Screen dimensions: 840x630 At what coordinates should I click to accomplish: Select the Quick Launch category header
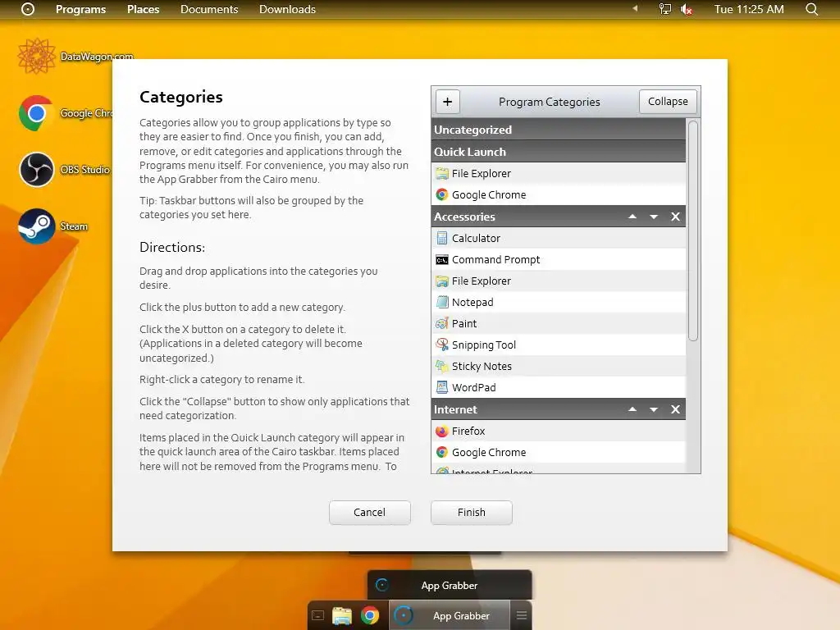tap(558, 152)
